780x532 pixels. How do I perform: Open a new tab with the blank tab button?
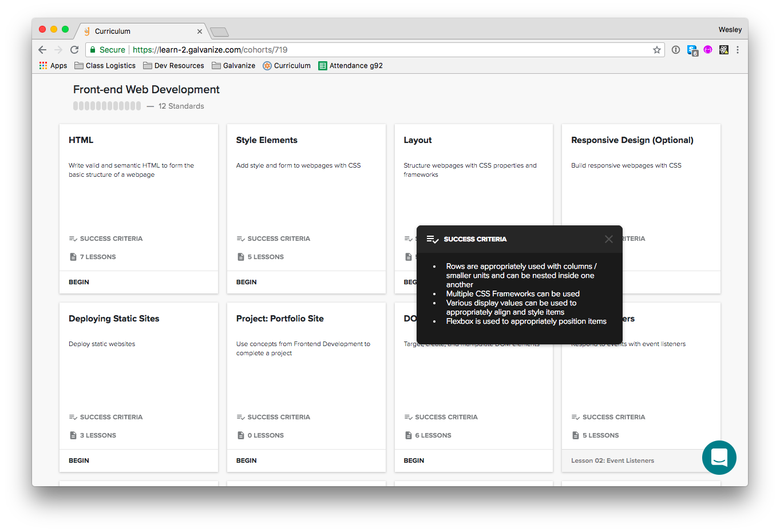219,32
